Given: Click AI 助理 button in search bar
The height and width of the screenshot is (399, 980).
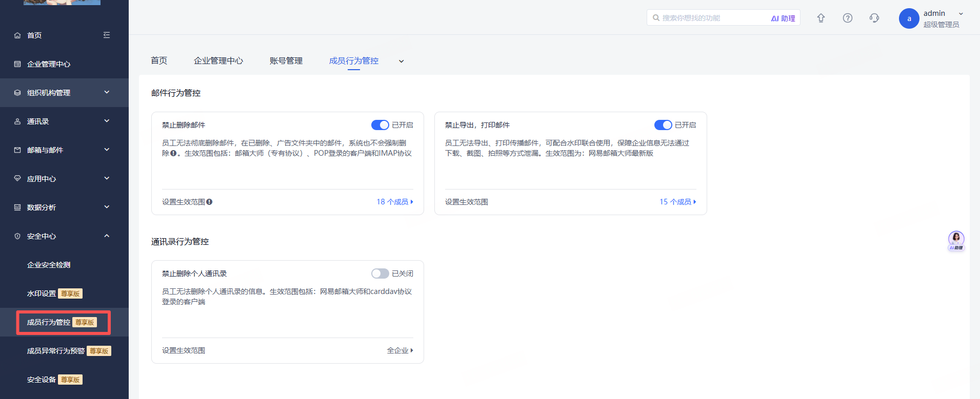Looking at the screenshot, I should tap(783, 18).
